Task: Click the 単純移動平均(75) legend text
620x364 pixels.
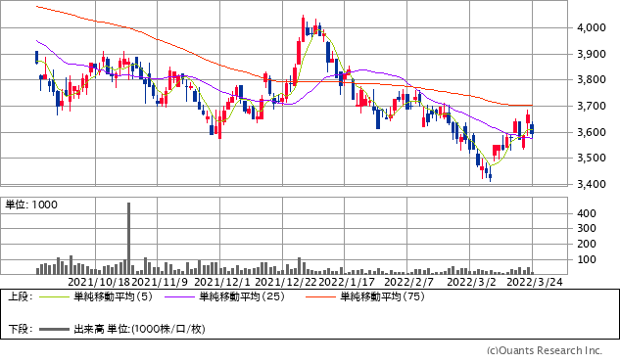Action: 382,296
